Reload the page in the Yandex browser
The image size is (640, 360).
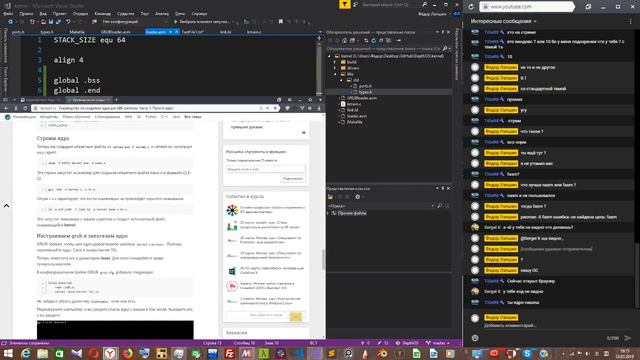point(25,108)
